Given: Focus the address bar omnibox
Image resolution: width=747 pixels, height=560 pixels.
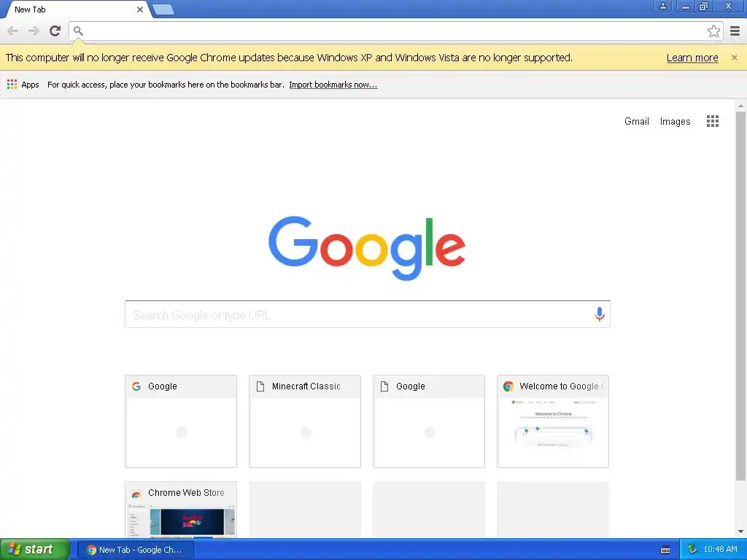Looking at the screenshot, I should click(x=395, y=31).
